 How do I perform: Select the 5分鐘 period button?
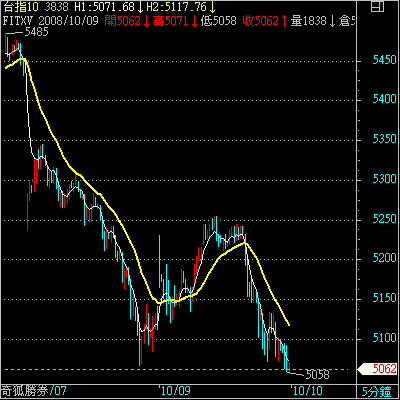[x=379, y=391]
